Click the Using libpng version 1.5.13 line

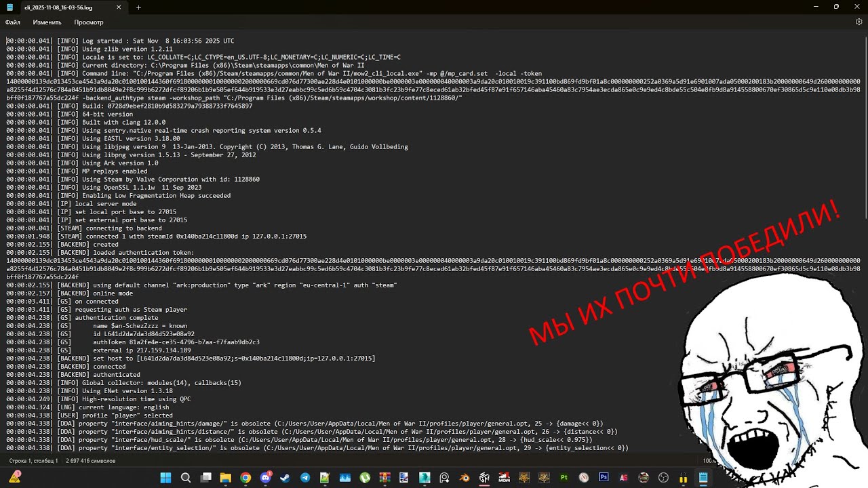131,155
